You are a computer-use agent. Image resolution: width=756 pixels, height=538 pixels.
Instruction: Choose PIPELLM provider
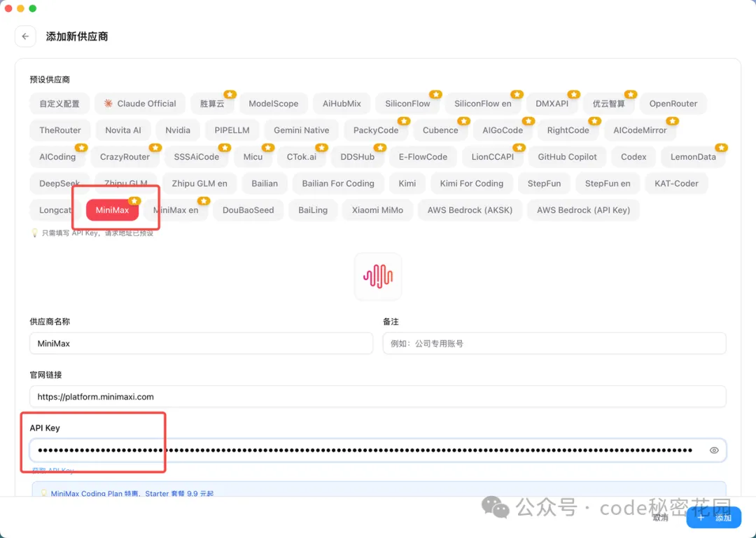[232, 130]
